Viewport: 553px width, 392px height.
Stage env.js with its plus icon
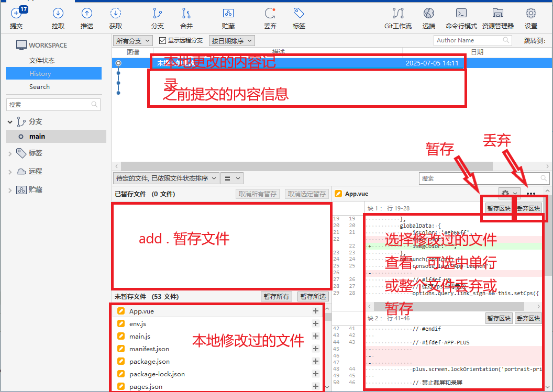316,323
